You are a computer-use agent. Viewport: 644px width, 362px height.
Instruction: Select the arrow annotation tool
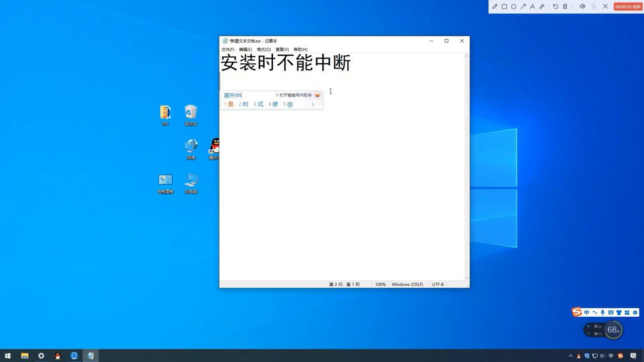click(x=523, y=7)
